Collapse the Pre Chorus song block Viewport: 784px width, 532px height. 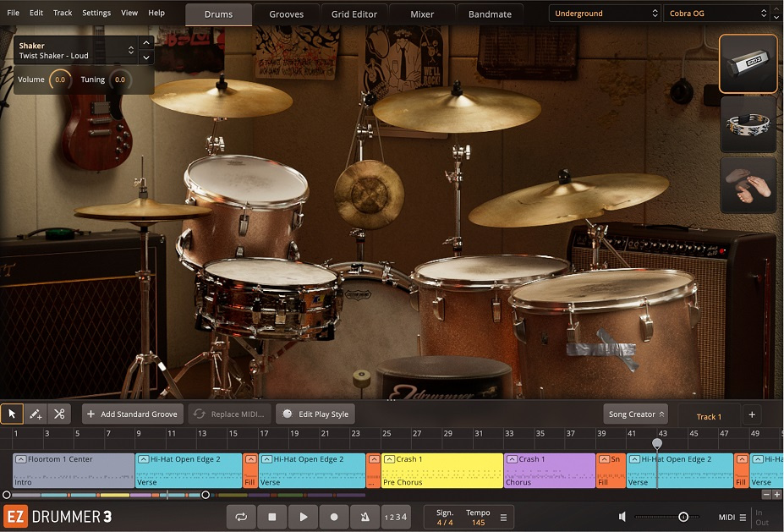point(389,459)
